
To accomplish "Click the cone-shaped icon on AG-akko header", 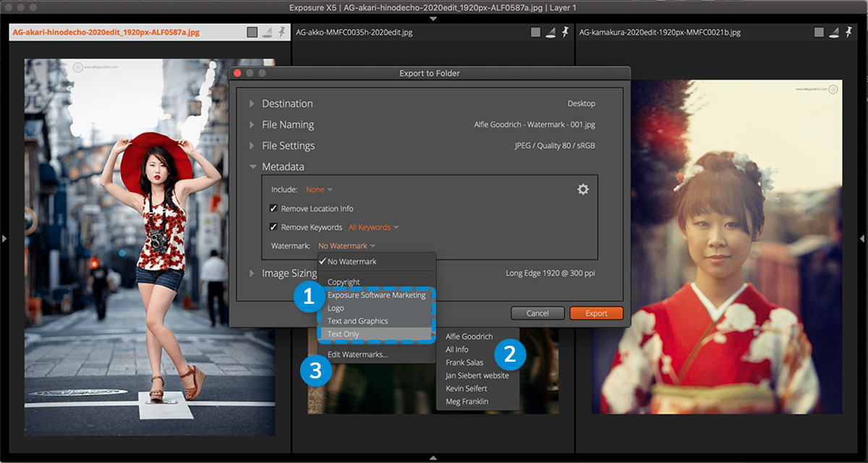I will pos(550,33).
